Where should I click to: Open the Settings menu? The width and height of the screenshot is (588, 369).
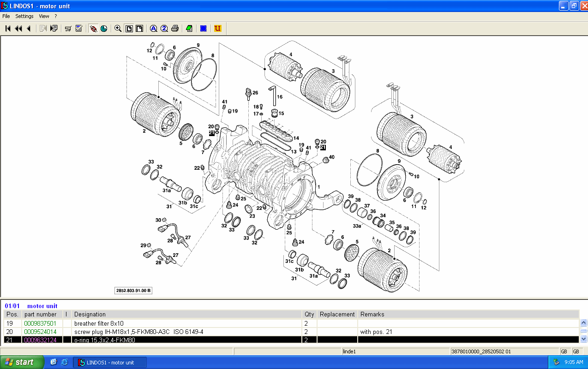tap(24, 16)
